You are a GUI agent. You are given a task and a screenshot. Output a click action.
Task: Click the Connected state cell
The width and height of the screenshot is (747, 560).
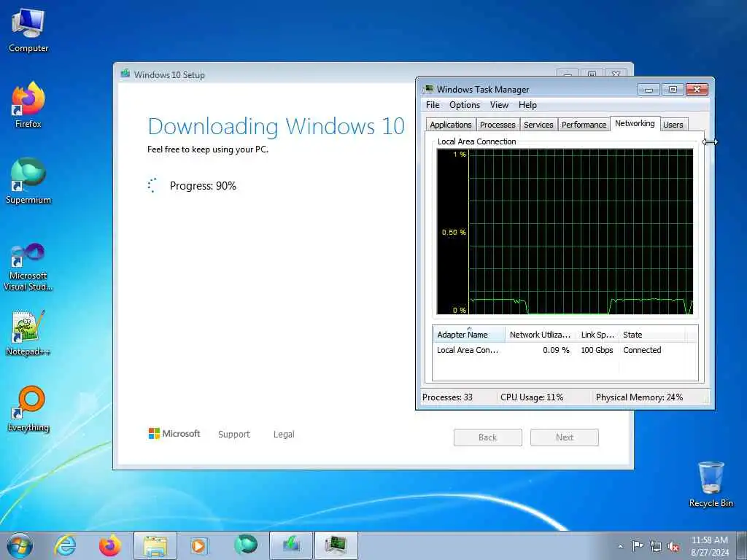click(642, 350)
